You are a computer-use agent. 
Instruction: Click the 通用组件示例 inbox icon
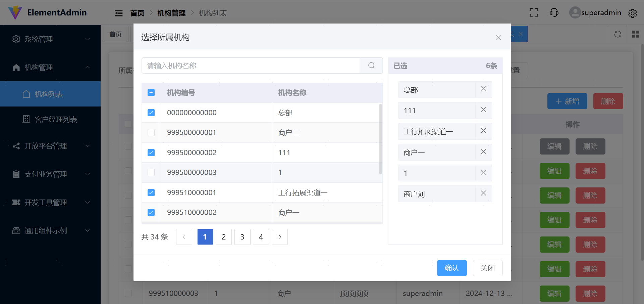16,230
